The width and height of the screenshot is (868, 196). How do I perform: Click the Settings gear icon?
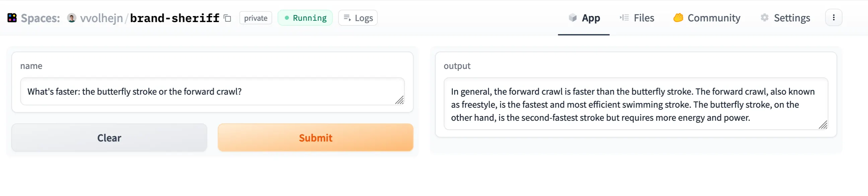(764, 18)
